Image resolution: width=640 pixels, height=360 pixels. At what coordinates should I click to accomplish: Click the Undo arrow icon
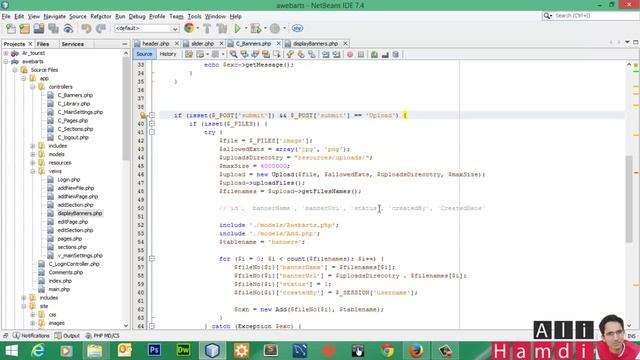(x=86, y=29)
